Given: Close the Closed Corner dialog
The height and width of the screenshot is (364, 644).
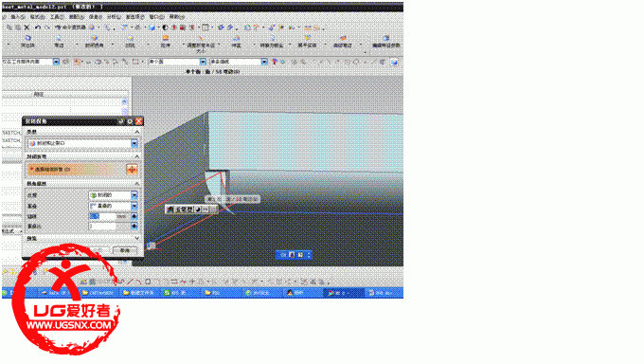Looking at the screenshot, I should pos(139,121).
